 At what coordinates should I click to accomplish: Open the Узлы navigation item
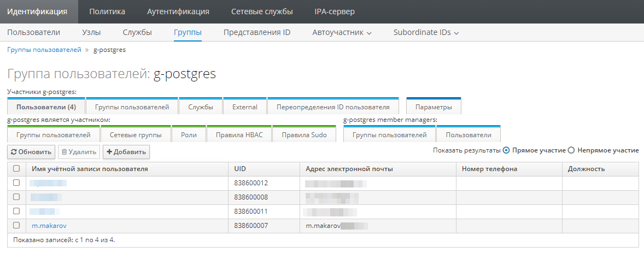point(91,32)
